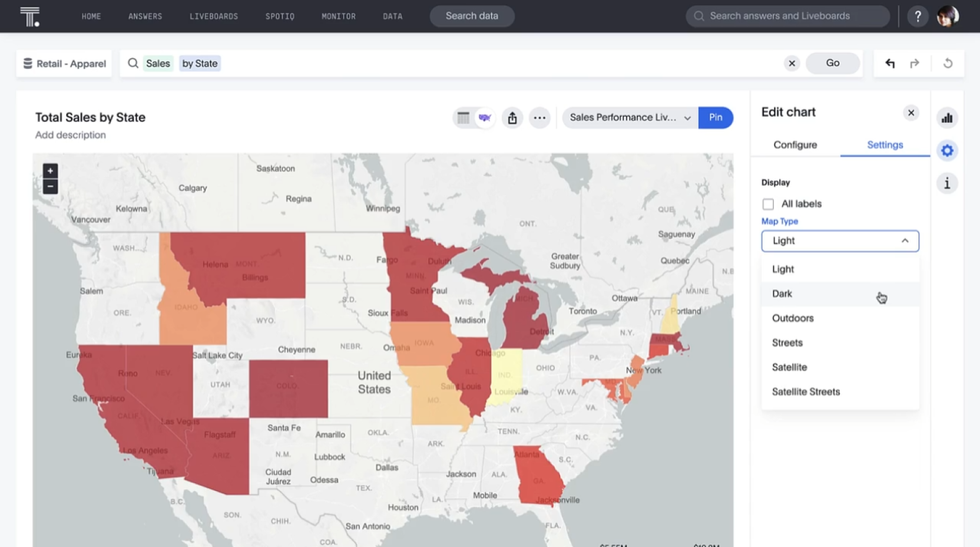Zoom in the map with plus button

click(50, 171)
